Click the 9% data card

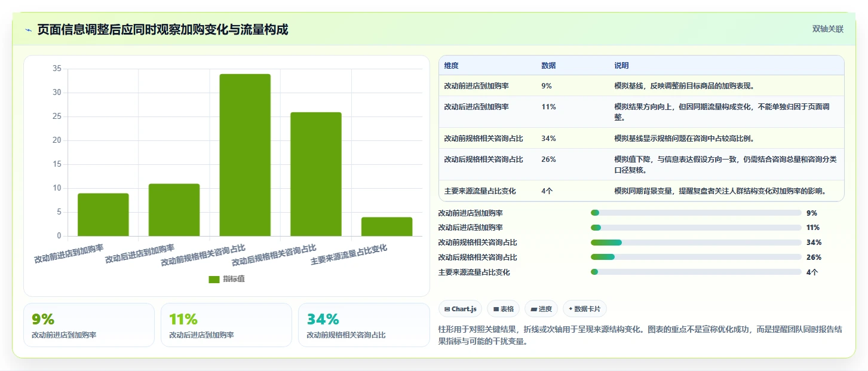coord(89,325)
